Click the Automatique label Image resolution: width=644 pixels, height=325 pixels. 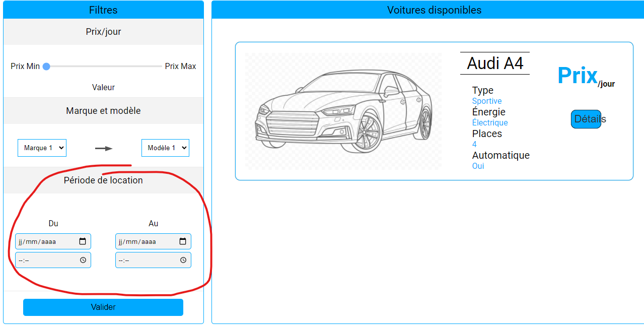pos(500,155)
